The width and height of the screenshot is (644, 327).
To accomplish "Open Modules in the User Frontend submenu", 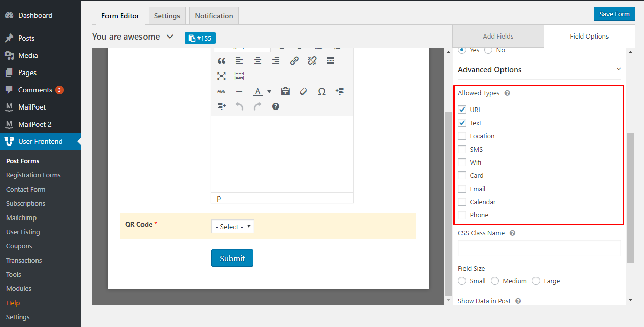I will (x=19, y=288).
